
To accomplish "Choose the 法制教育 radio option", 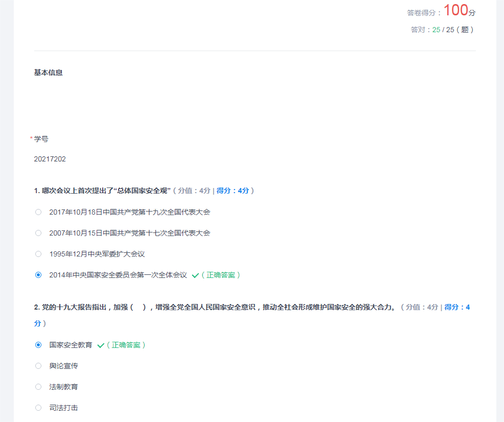I will pyautogui.click(x=38, y=387).
